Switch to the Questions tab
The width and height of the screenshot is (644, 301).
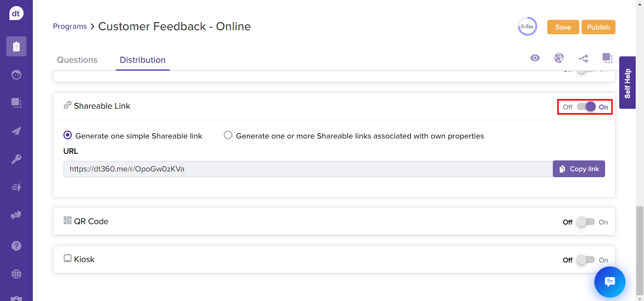tap(77, 60)
